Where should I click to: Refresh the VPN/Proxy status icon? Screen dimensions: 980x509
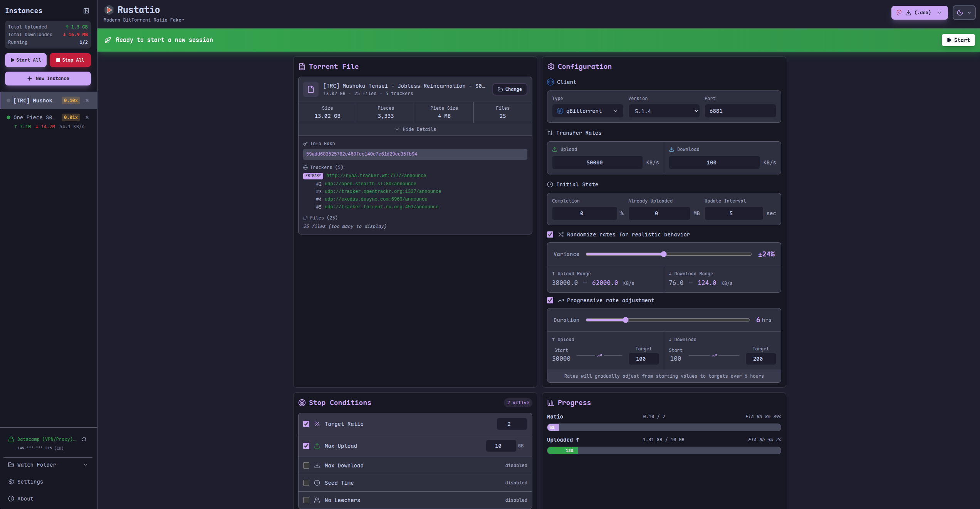coord(84,439)
